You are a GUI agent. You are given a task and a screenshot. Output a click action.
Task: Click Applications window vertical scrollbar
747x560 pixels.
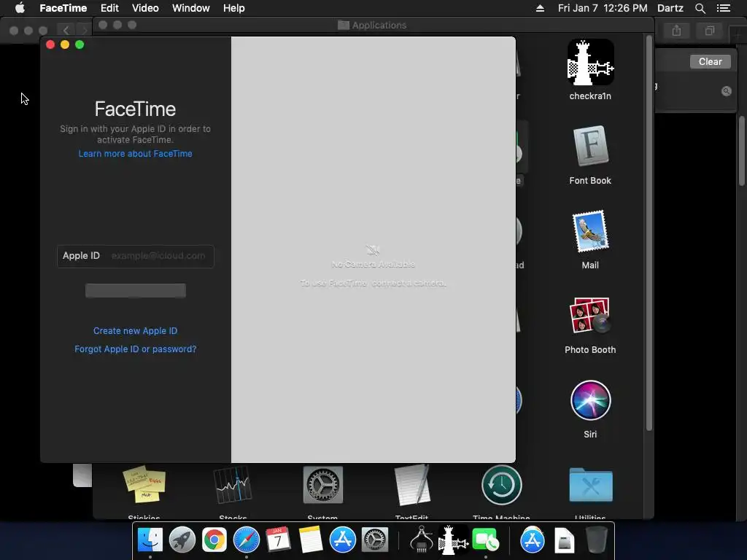[649, 233]
